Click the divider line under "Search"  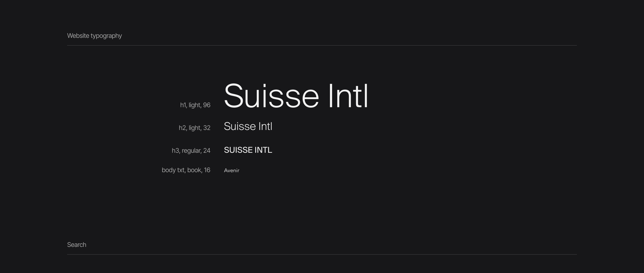322,255
